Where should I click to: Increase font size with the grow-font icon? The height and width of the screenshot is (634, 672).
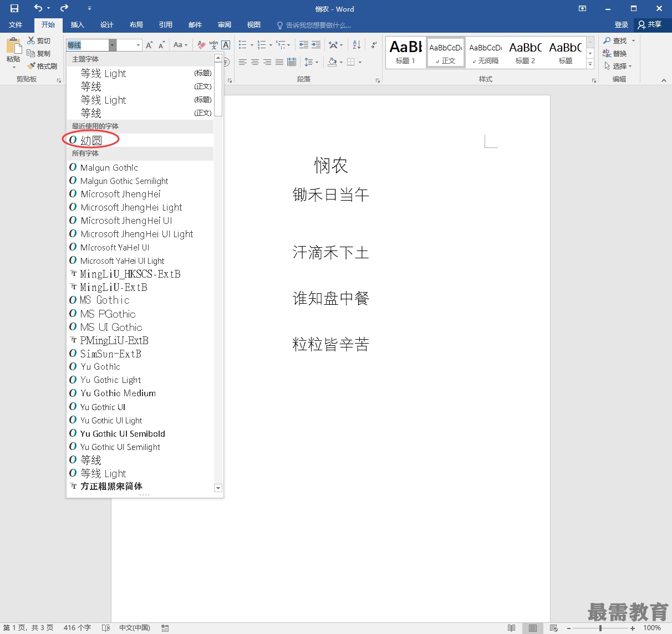pyautogui.click(x=149, y=45)
